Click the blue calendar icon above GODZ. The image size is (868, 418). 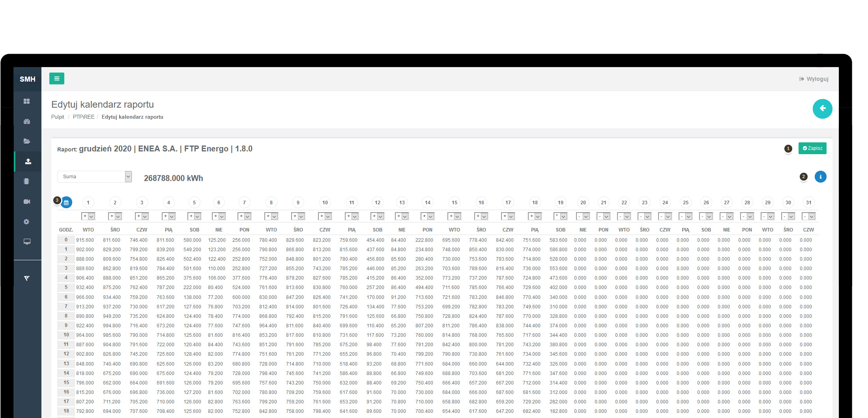coord(66,203)
